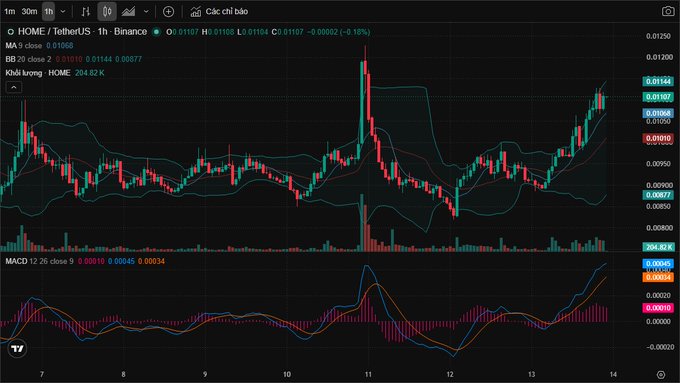This screenshot has width=680, height=383.
Task: Click the 0.00010 histogram value label
Action: (x=658, y=308)
